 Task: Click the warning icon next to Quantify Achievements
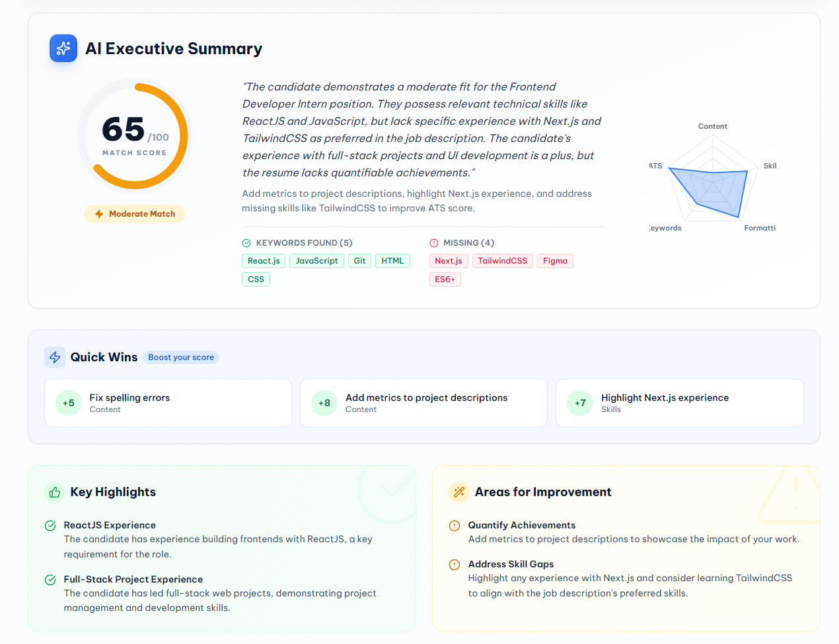click(455, 526)
